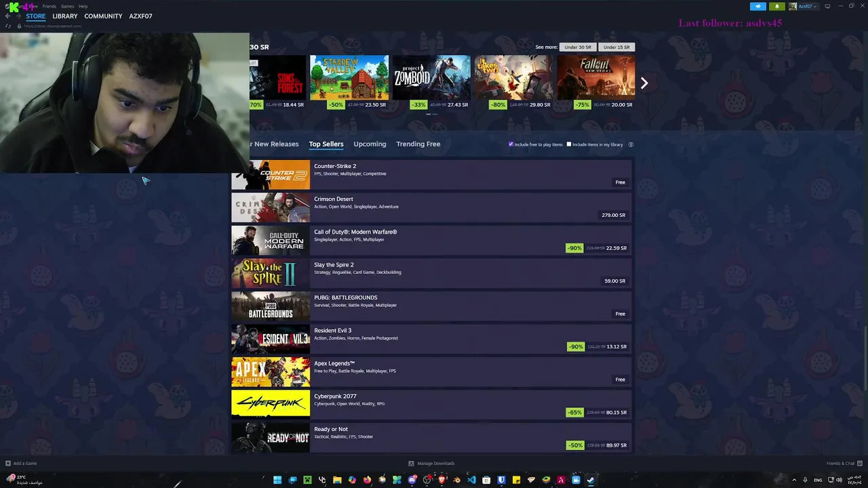This screenshot has height=488, width=868.
Task: Open the Slay the Spire 2 listing
Action: 431,273
